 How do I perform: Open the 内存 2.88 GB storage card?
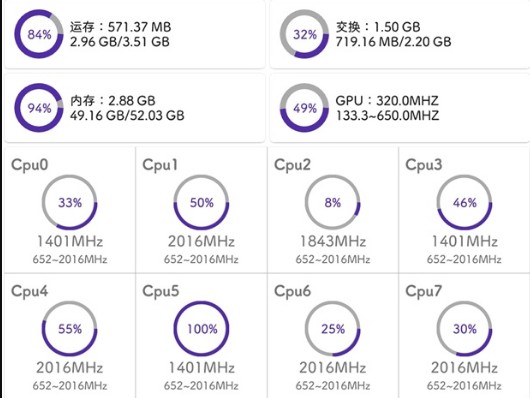click(135, 108)
